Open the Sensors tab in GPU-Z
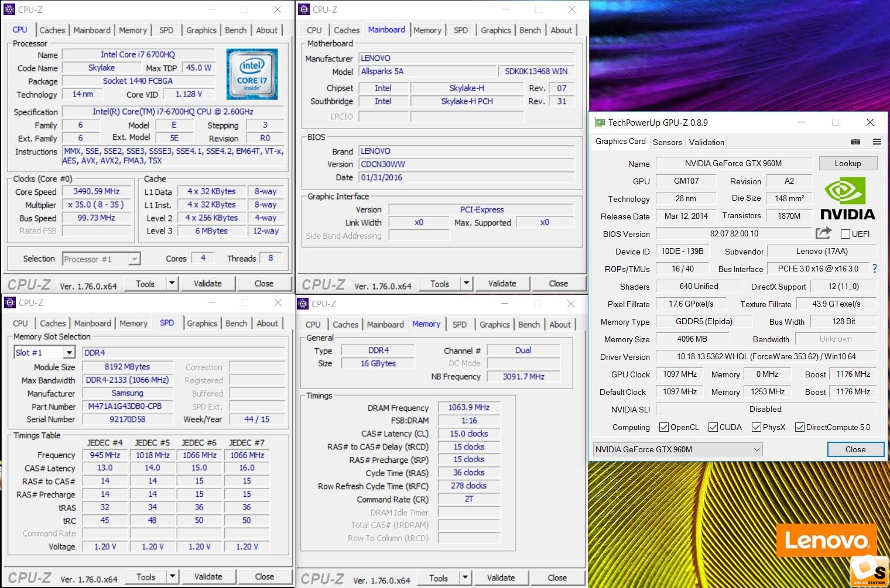 point(667,142)
